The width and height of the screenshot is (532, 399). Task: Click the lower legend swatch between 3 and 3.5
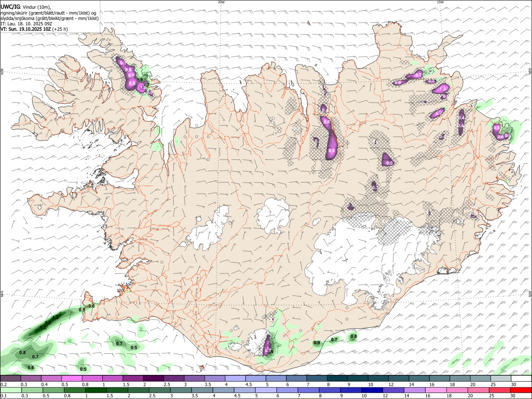point(181,390)
